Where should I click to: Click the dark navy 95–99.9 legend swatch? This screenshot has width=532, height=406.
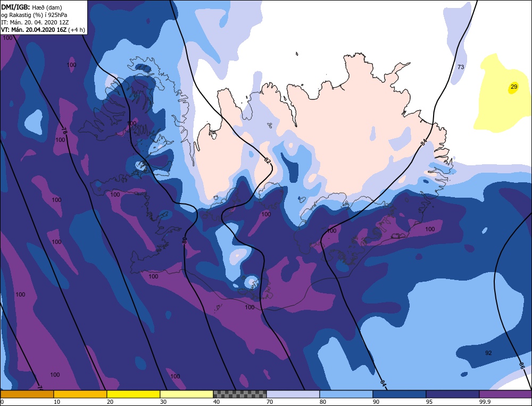(x=453, y=394)
